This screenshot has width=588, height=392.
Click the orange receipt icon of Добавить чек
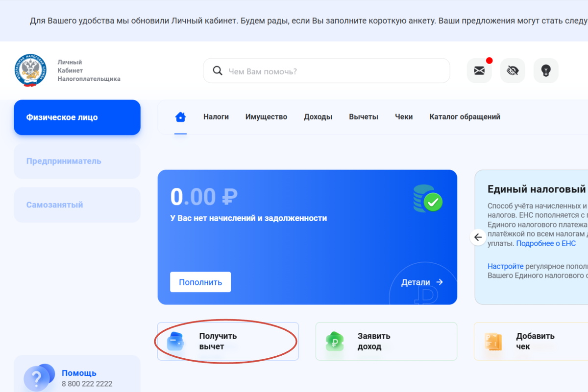click(x=493, y=342)
